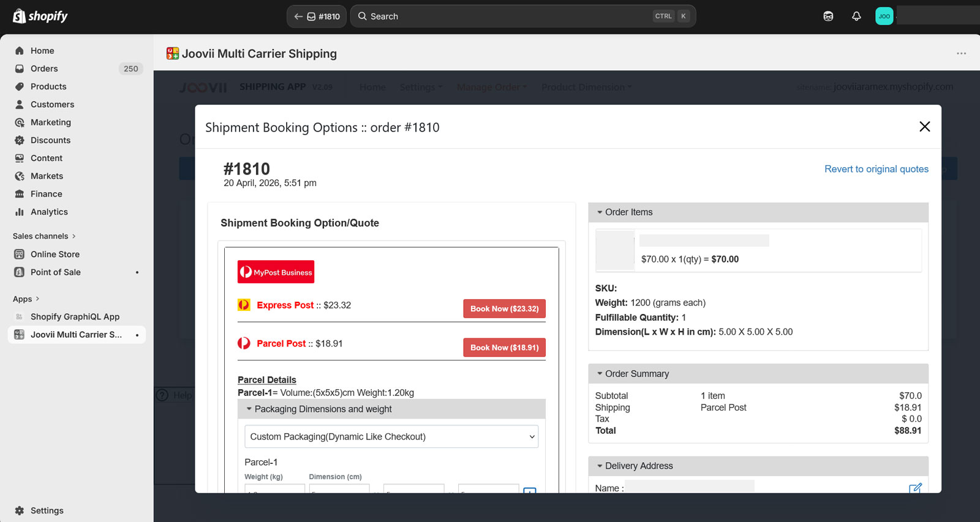
Task: Click the order #1810 back button
Action: tap(317, 17)
